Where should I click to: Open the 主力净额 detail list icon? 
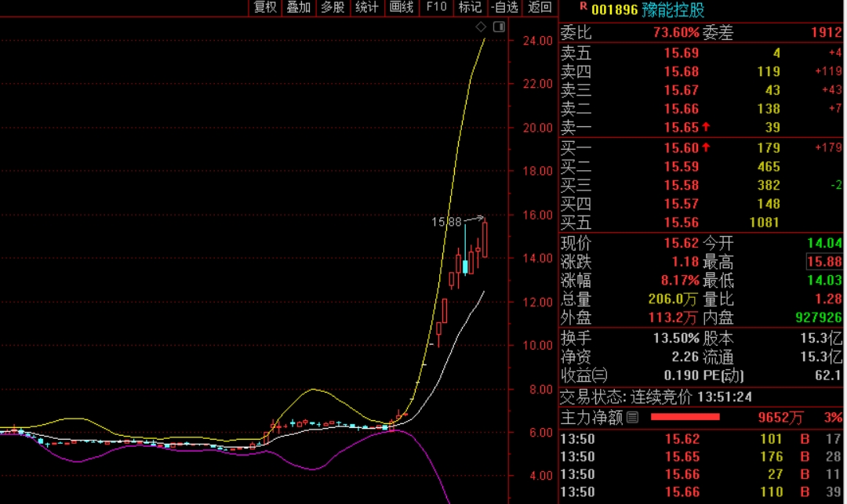tap(633, 417)
